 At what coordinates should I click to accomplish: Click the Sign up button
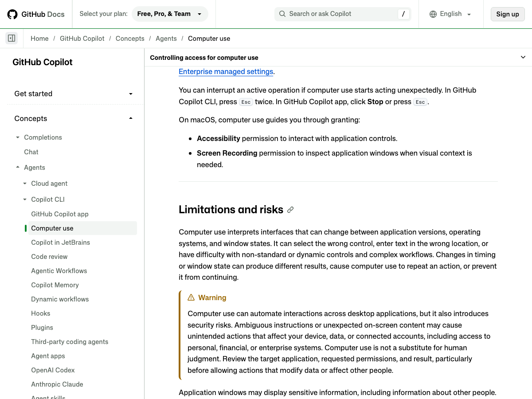click(x=508, y=14)
